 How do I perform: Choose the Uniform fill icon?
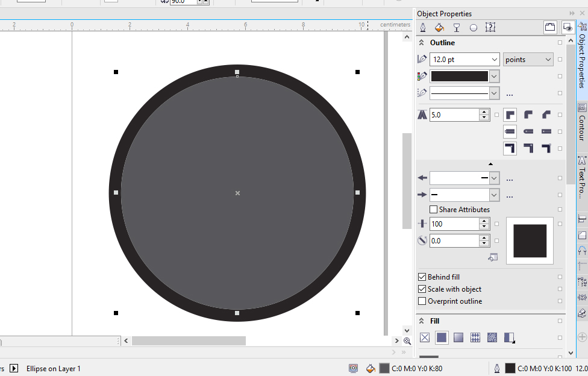(442, 337)
